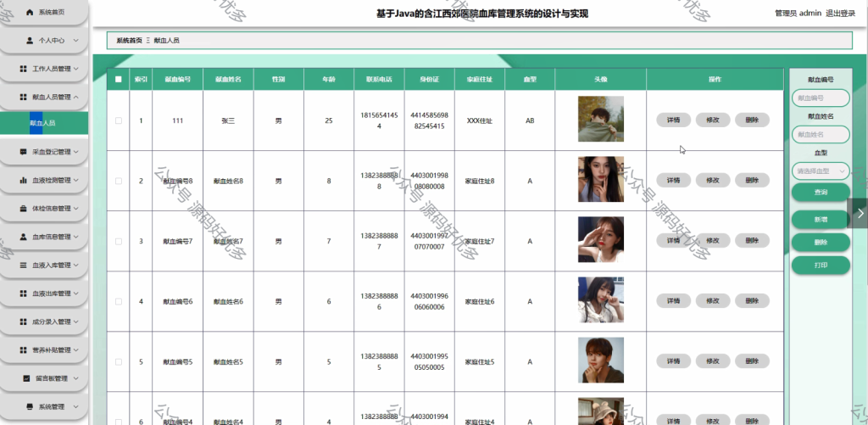The height and width of the screenshot is (425, 868).
Task: Tick the checkbox for row 献血编号8
Action: [x=119, y=181]
